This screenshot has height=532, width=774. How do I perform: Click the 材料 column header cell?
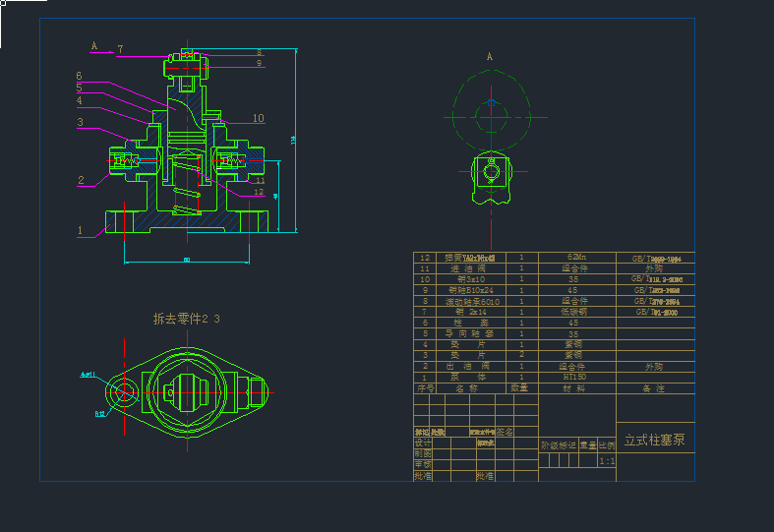[x=574, y=387]
